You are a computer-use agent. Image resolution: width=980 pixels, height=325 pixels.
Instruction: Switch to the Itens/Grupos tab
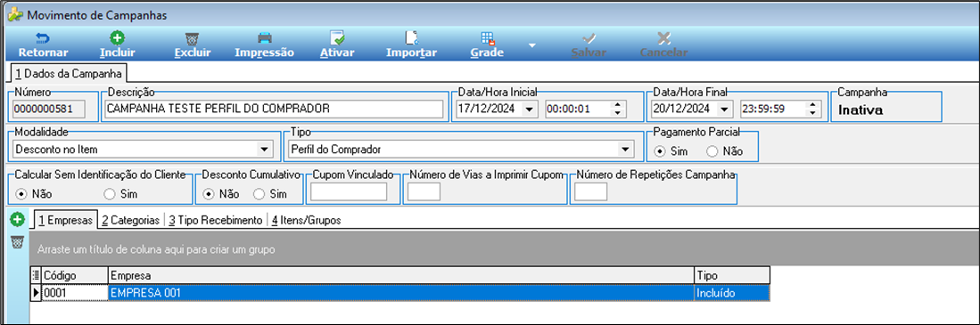tap(306, 220)
